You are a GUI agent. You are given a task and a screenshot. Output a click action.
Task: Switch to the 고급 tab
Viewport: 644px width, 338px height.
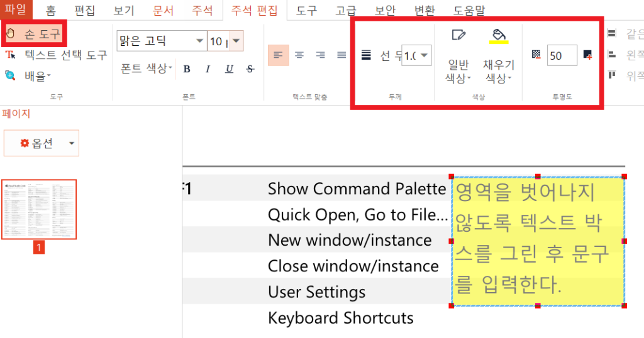click(346, 10)
